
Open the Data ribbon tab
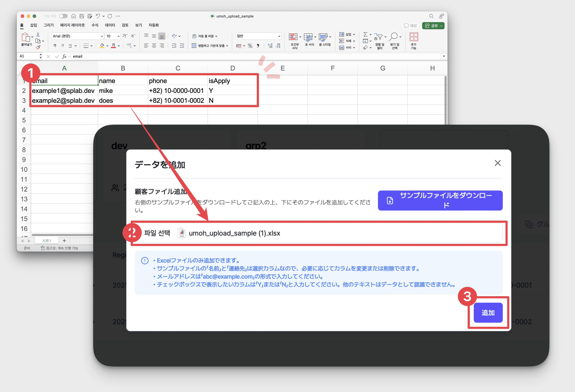coord(110,25)
